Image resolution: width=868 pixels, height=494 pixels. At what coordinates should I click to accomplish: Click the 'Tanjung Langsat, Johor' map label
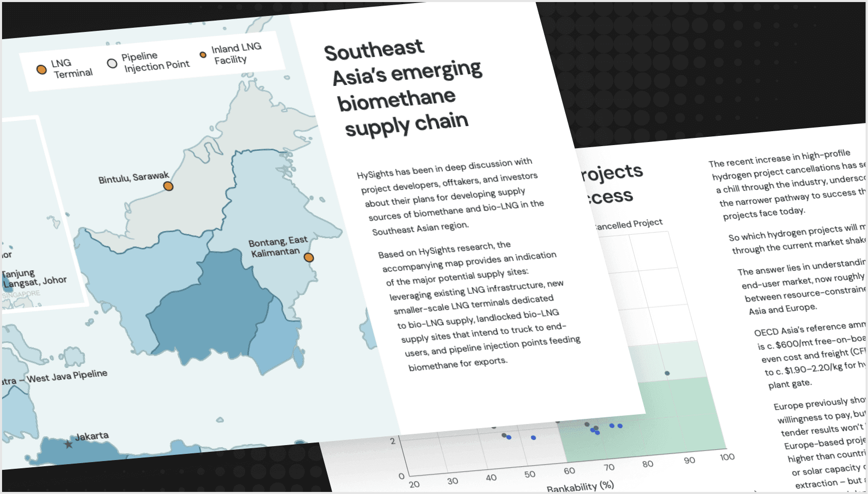(x=34, y=278)
